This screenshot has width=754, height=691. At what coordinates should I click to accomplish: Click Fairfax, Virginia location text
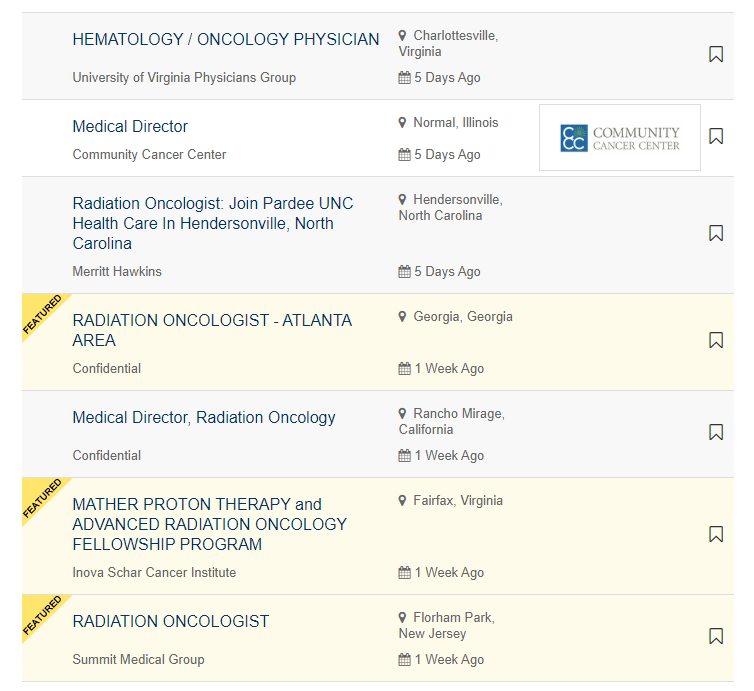(x=458, y=501)
